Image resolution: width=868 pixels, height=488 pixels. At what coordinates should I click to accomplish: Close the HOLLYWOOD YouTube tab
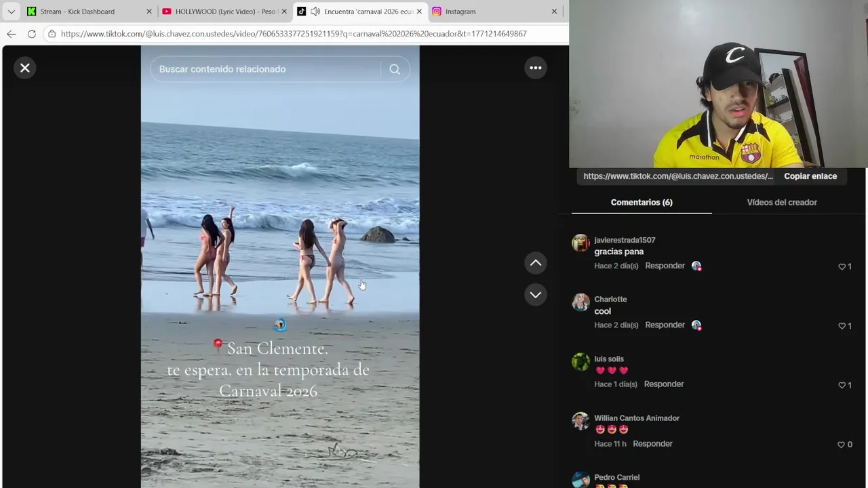(284, 12)
